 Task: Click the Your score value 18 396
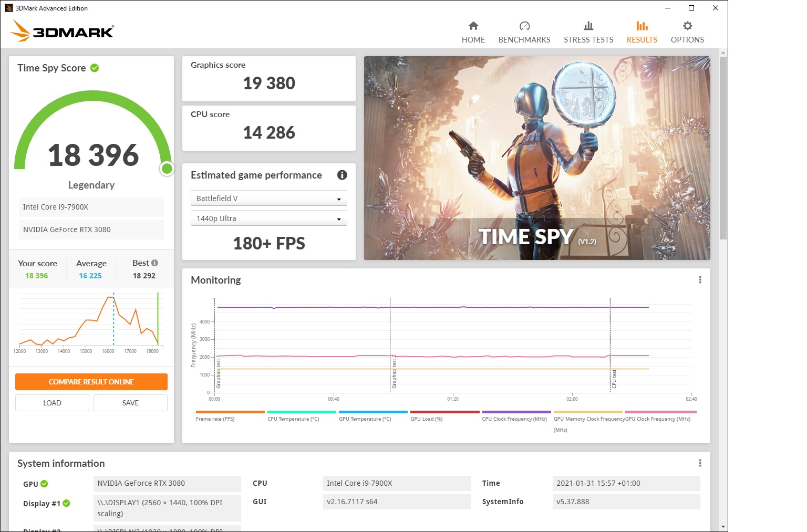click(x=37, y=276)
